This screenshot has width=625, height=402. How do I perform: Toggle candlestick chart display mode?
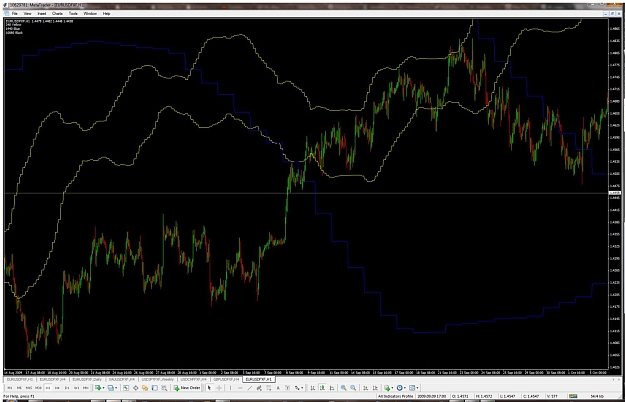tap(322, 388)
